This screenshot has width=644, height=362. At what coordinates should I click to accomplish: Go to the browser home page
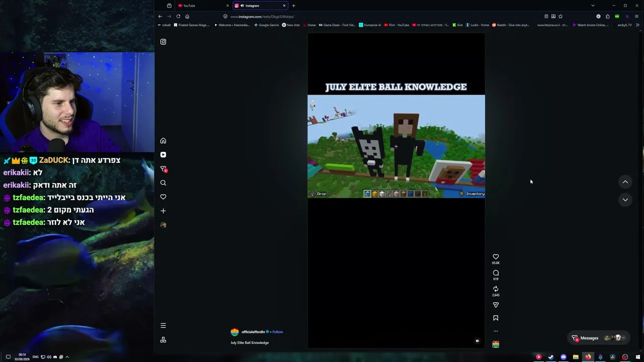187,16
